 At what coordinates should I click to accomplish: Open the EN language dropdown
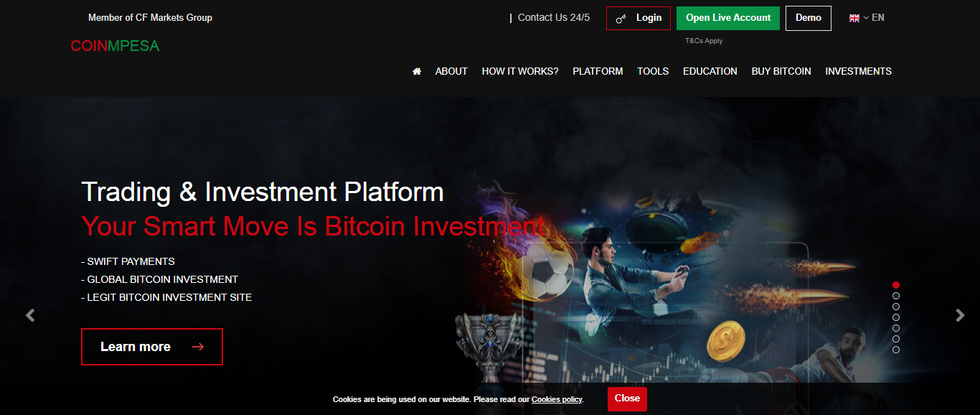[x=877, y=18]
